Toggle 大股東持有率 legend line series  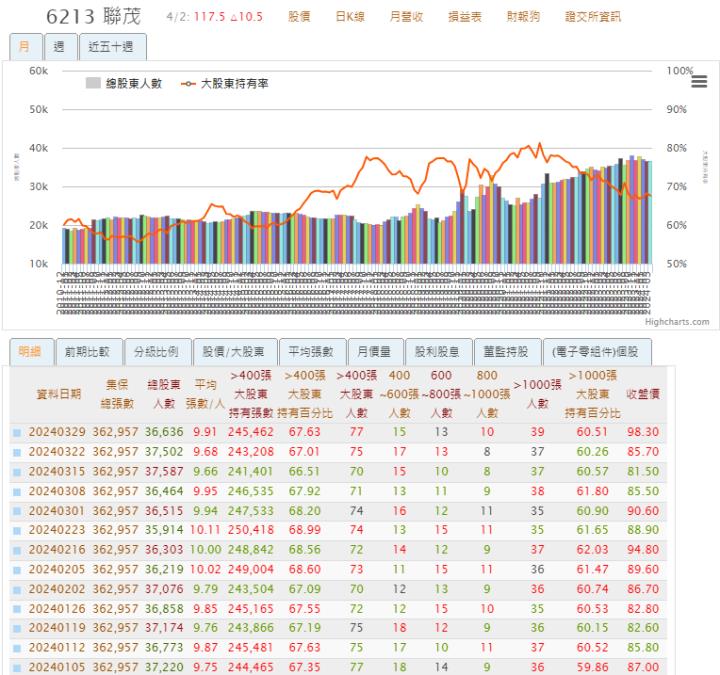click(225, 84)
